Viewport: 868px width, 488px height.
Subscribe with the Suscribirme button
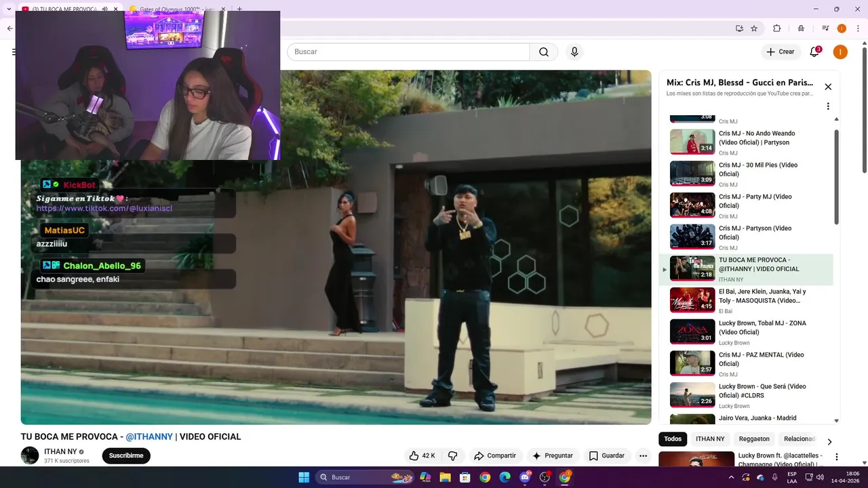coord(126,455)
